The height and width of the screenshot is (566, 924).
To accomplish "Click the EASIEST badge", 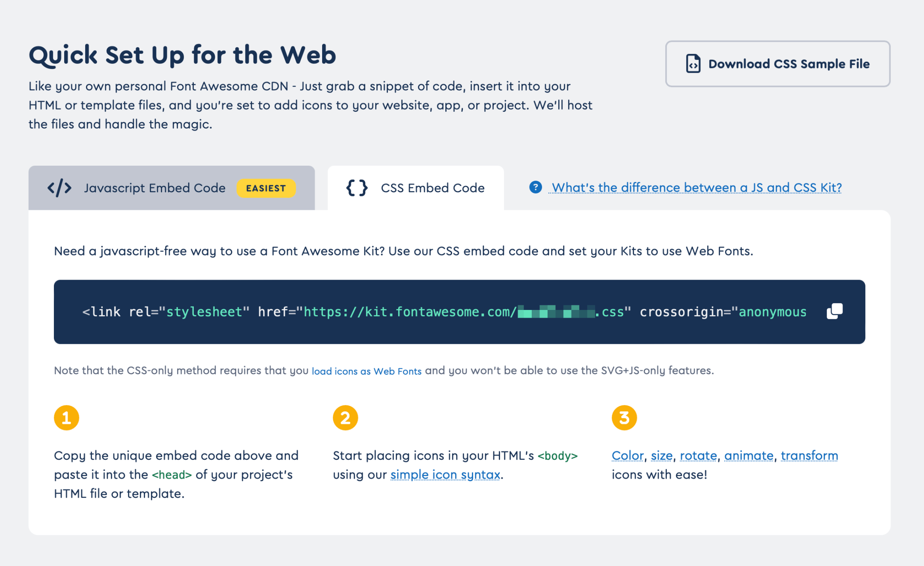I will pyautogui.click(x=266, y=188).
